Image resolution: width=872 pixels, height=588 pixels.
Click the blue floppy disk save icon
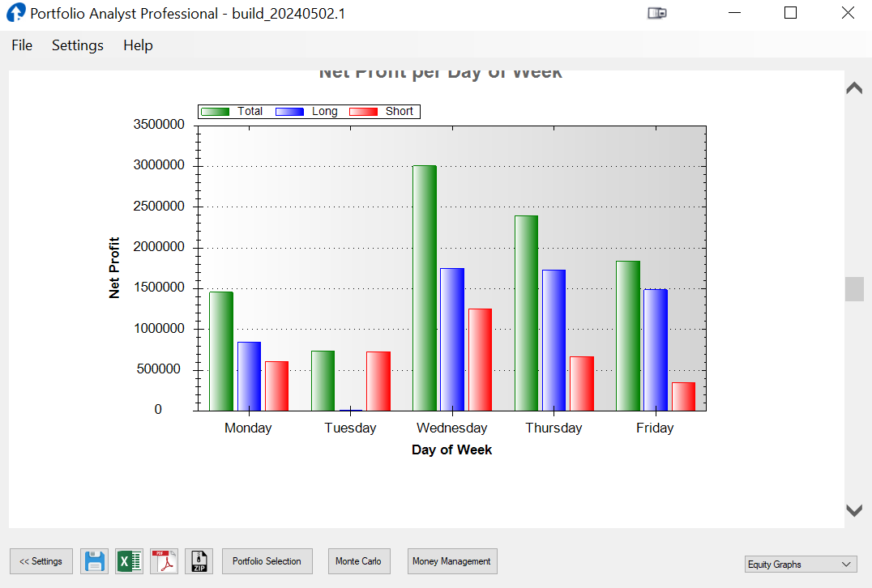click(95, 561)
